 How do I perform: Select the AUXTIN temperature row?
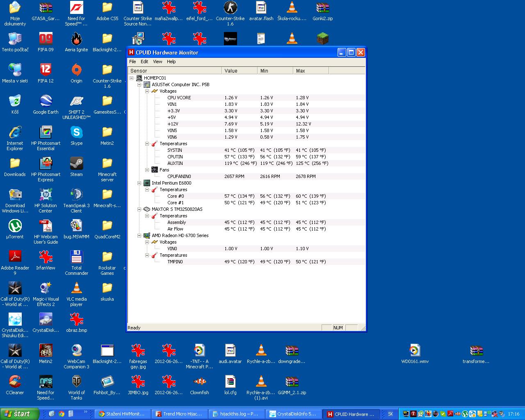[246, 163]
